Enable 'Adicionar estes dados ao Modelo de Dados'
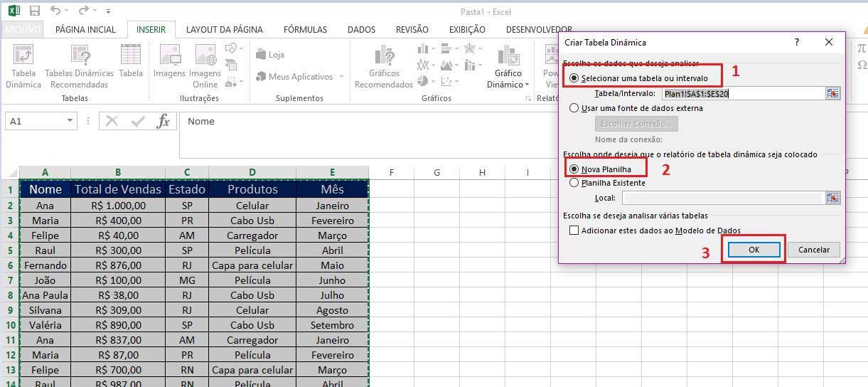 574,230
